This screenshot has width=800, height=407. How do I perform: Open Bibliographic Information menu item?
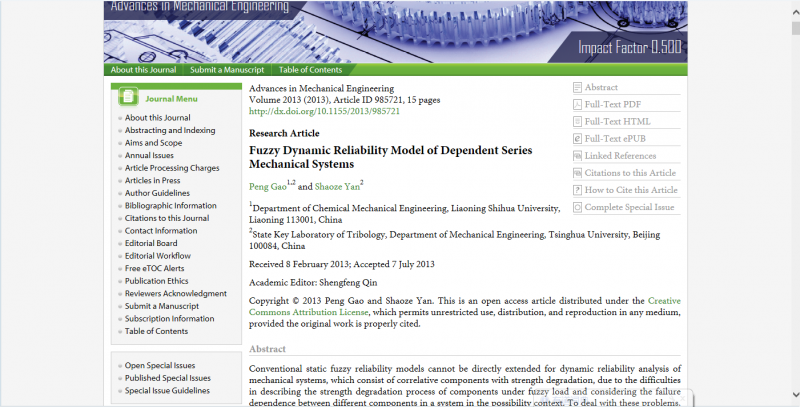pyautogui.click(x=170, y=206)
